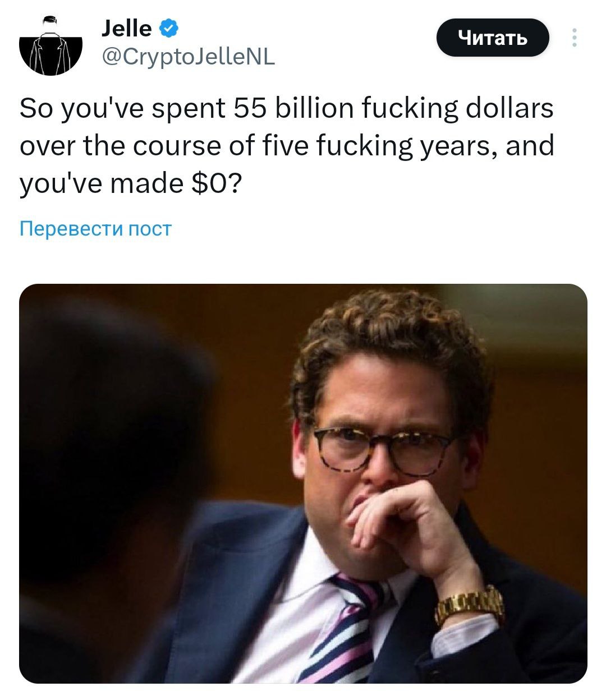Open the @CryptoJelleNL handle link
Viewport: 606px width, 700px height.
point(189,56)
